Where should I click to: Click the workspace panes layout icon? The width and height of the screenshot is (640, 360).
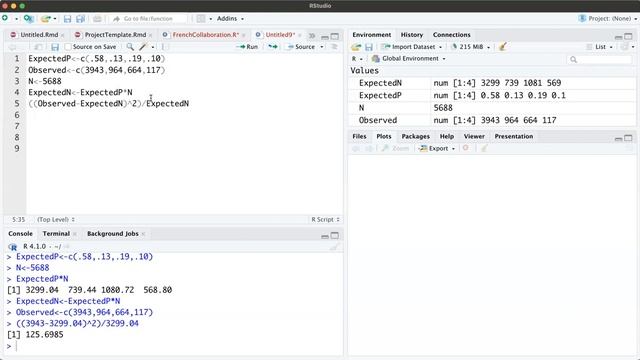201,19
